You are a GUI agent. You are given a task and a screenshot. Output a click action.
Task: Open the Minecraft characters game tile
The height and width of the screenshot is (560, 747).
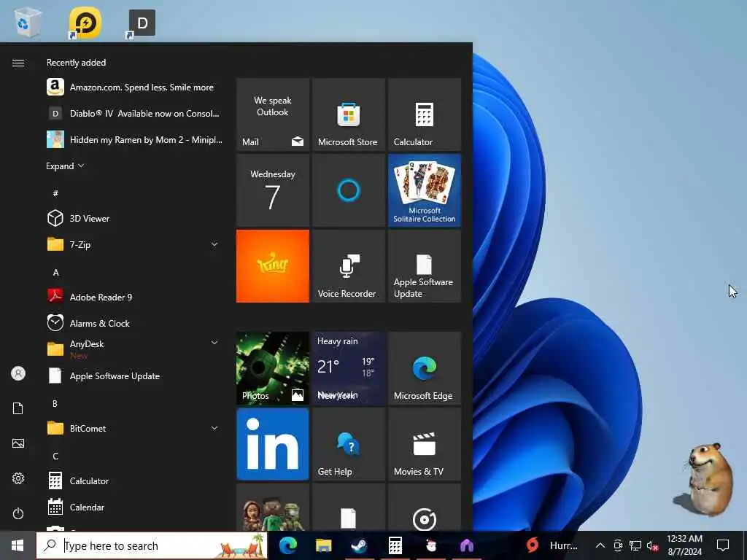click(273, 507)
